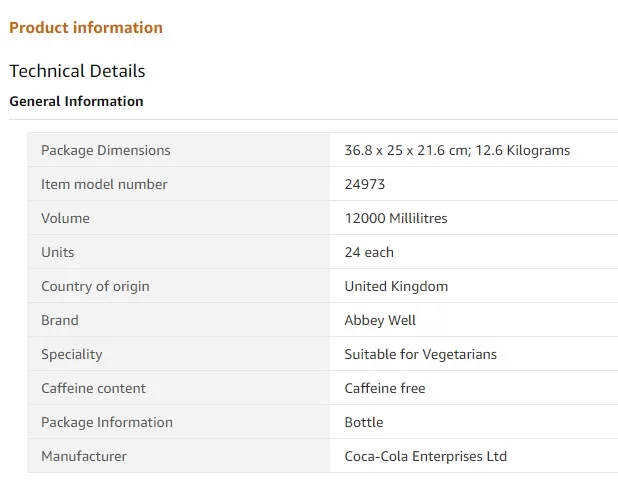Click the Country of origin label

(x=95, y=286)
